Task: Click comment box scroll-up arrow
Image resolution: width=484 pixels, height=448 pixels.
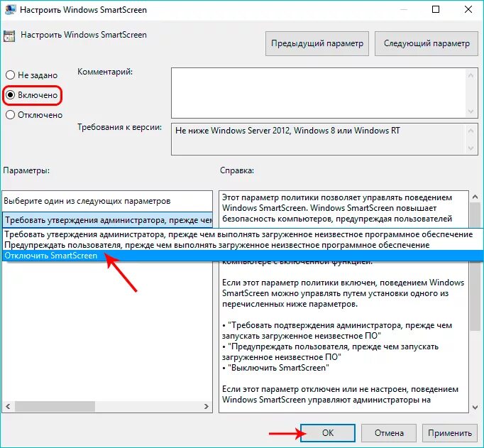Action: [x=471, y=75]
